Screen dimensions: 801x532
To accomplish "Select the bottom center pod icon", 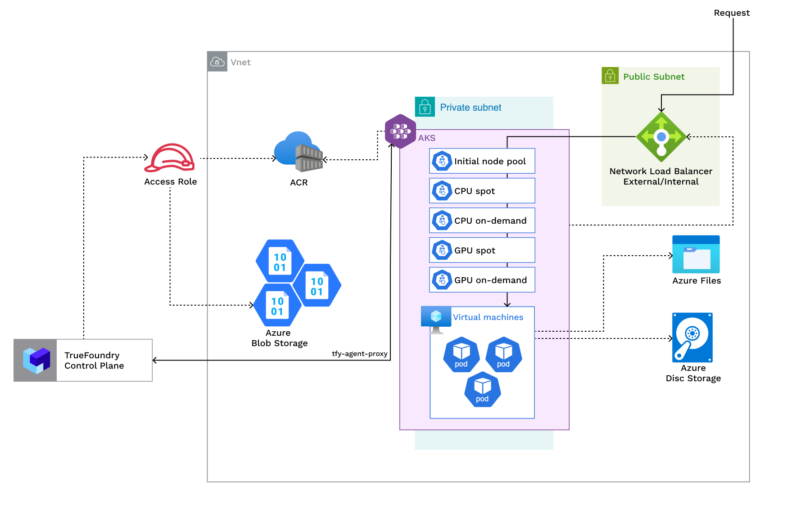I will pyautogui.click(x=483, y=389).
